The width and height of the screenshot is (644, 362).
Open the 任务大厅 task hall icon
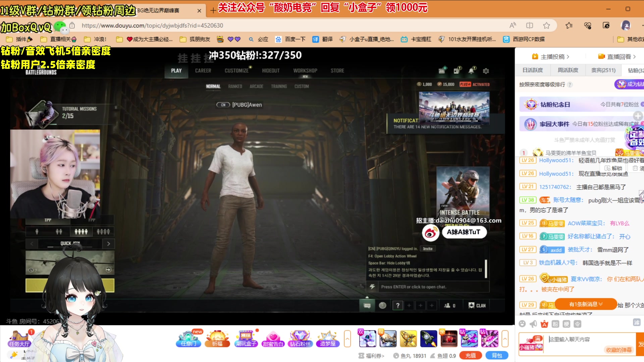click(19, 339)
